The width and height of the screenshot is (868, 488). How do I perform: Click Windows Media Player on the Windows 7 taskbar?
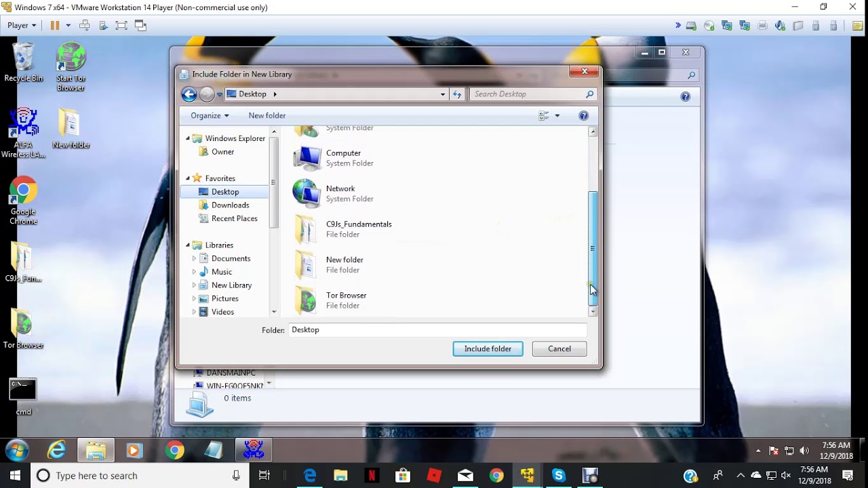click(135, 450)
